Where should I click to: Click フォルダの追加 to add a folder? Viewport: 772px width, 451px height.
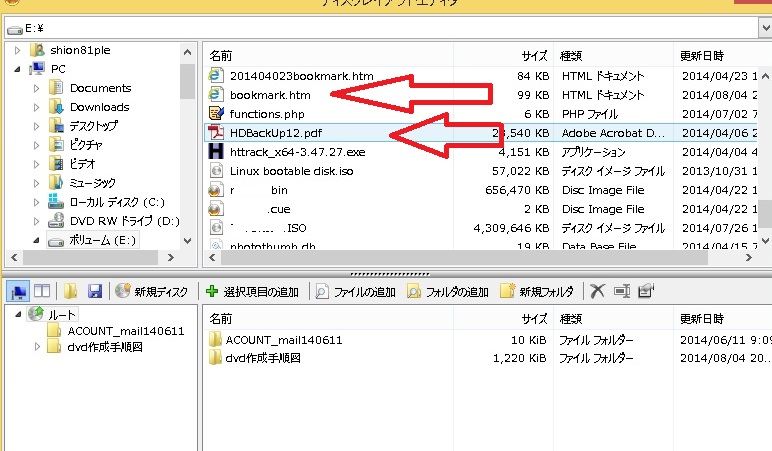pyautogui.click(x=448, y=291)
